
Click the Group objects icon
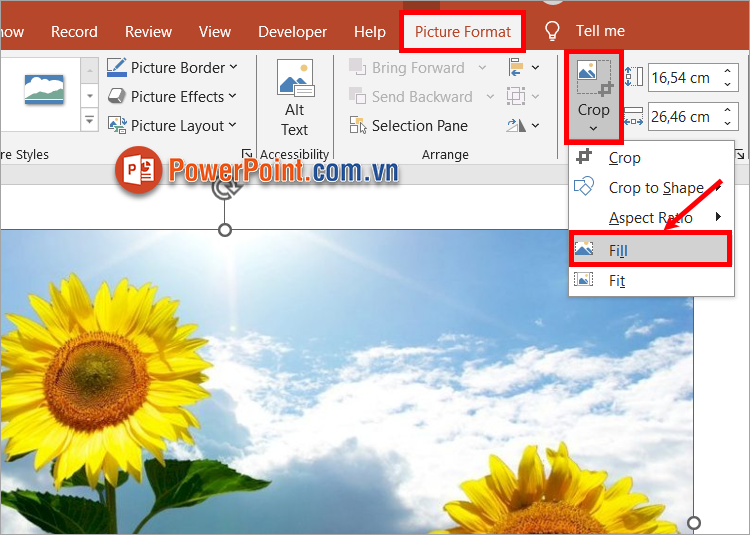click(x=516, y=96)
